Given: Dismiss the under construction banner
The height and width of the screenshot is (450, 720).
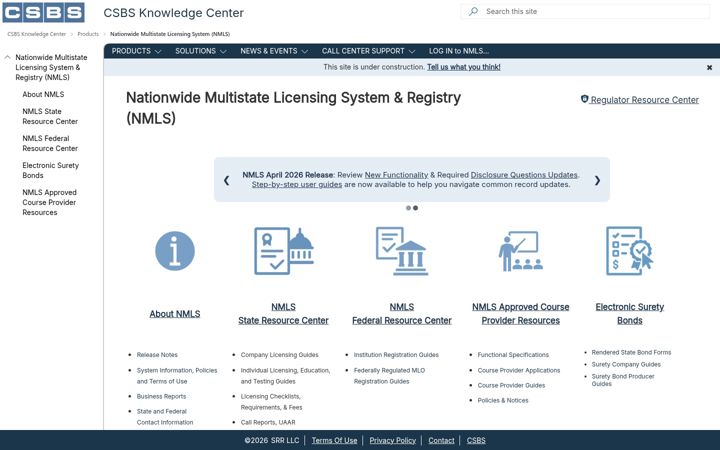Looking at the screenshot, I should click(x=709, y=68).
